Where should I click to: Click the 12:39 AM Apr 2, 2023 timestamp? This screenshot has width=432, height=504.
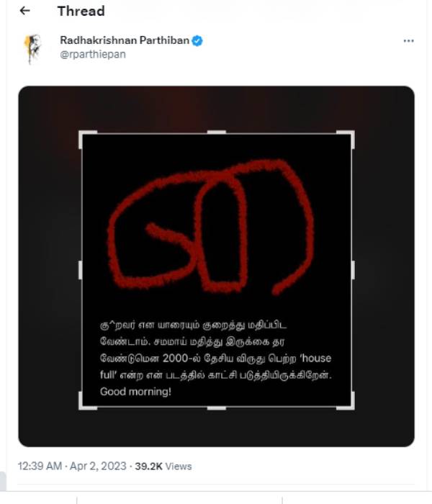[73, 466]
